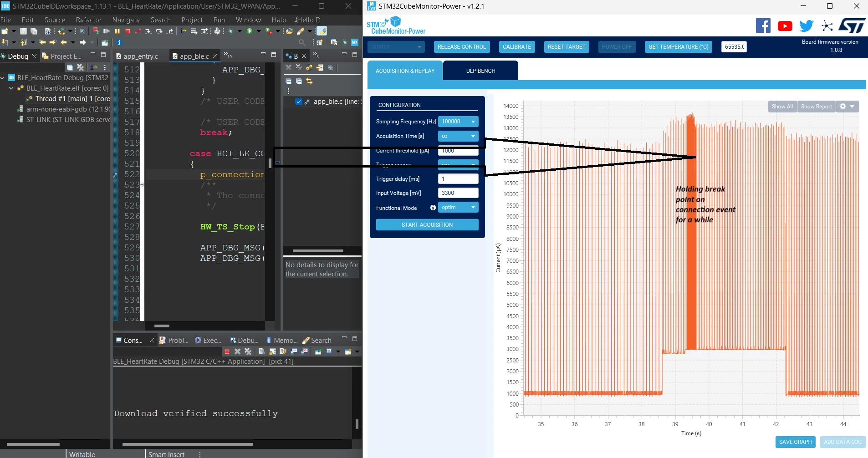Image resolution: width=868 pixels, height=458 pixels.
Task: Show the hidden editor tabs list
Action: tap(228, 56)
